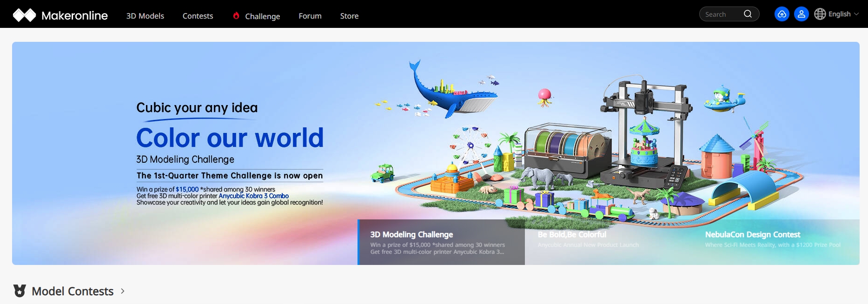Screen dimensions: 868x304
Task: Click the globe language icon
Action: [x=820, y=14]
